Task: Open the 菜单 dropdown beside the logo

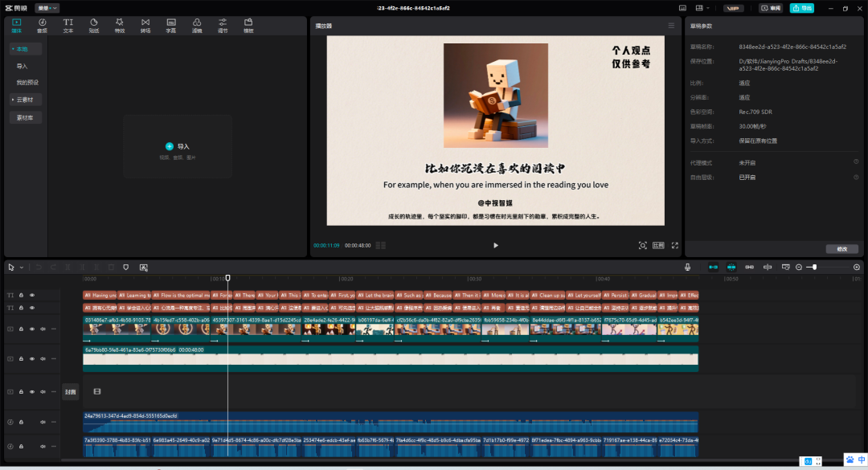Action: pos(47,8)
